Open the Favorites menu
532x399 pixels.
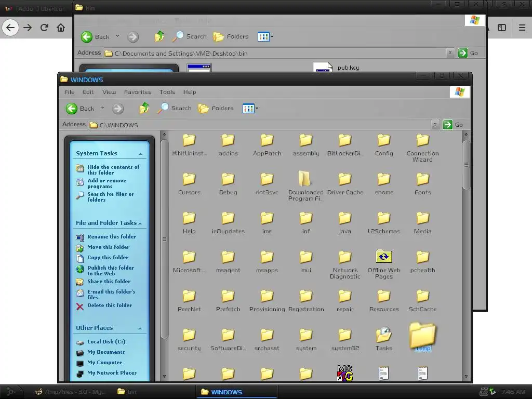coord(137,92)
